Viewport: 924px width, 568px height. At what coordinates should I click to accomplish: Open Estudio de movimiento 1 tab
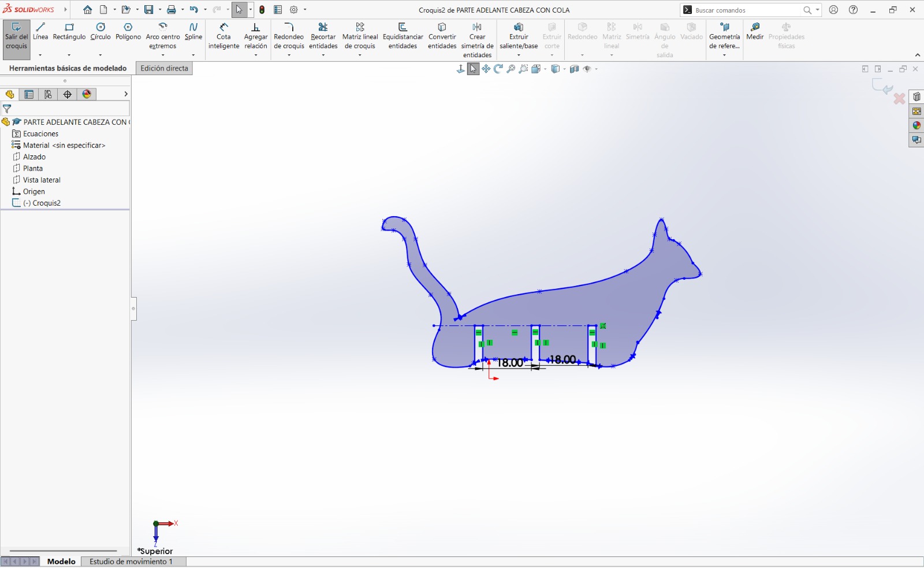[131, 562]
